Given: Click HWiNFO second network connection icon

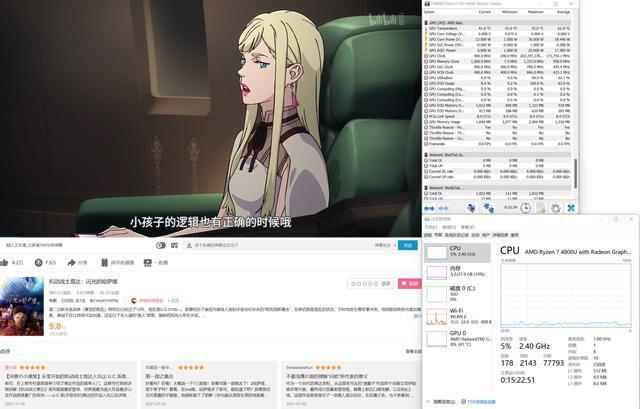Looking at the screenshot, I should click(488, 208).
